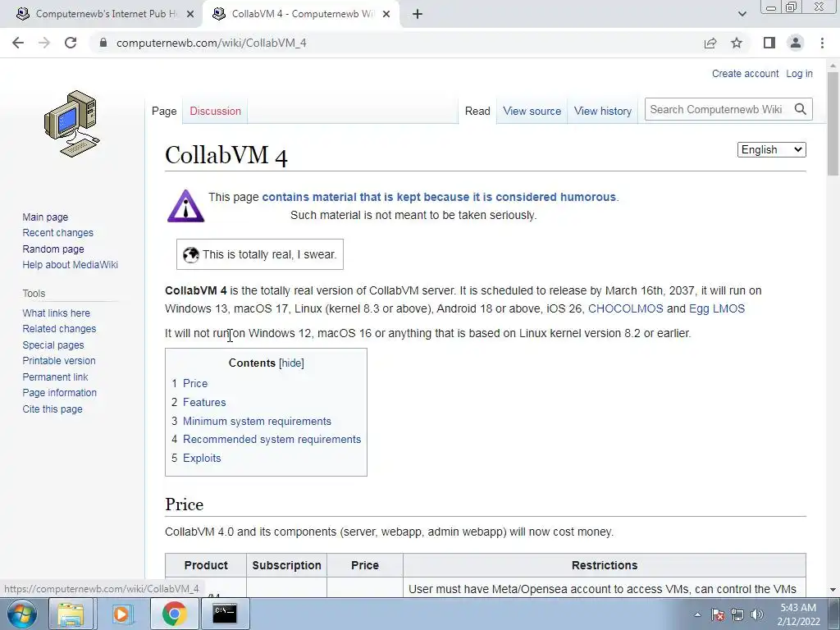Click the globe icon beside 'totally real'
Viewport: 840px width, 630px height.
point(190,255)
